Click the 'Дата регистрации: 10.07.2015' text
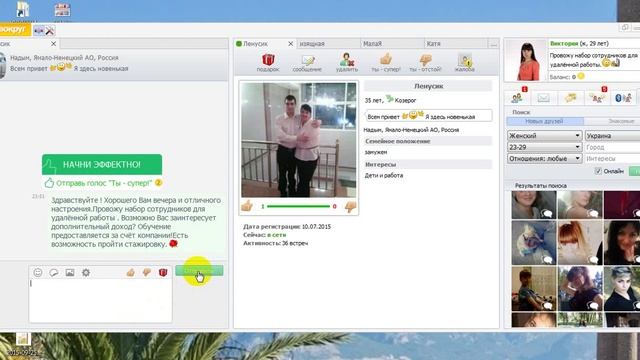The image size is (640, 360). point(287,227)
